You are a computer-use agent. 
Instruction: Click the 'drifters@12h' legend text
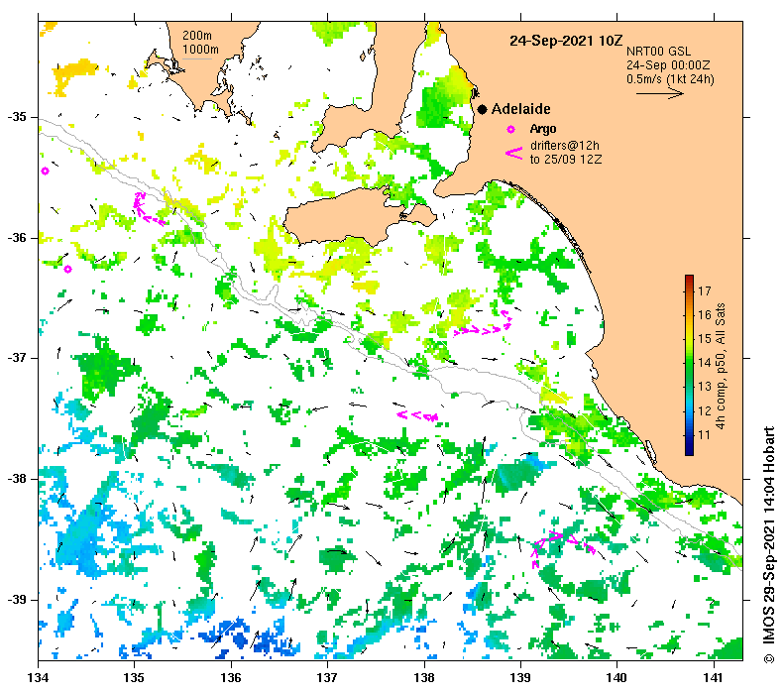click(565, 146)
